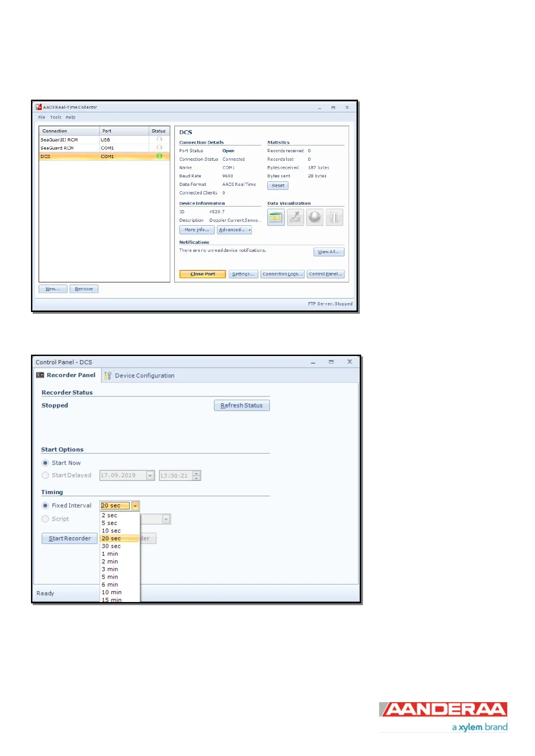The height and width of the screenshot is (756, 535).
Task: Click the green status indicator for DCS
Action: [x=159, y=156]
